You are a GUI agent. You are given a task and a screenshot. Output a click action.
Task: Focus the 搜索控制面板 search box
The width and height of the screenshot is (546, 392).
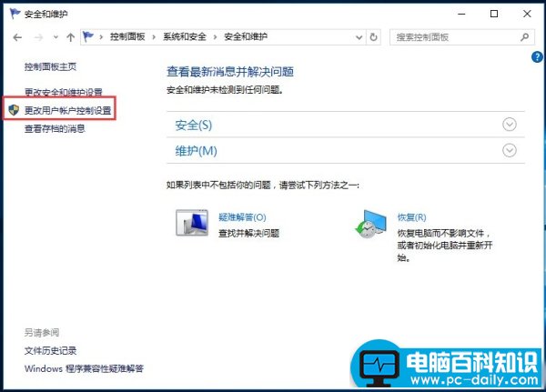click(462, 37)
